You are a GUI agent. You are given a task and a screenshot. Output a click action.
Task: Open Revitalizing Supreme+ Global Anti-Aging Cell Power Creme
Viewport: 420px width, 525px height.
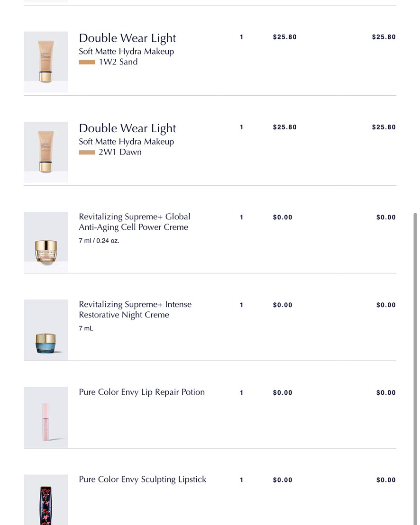tap(134, 222)
